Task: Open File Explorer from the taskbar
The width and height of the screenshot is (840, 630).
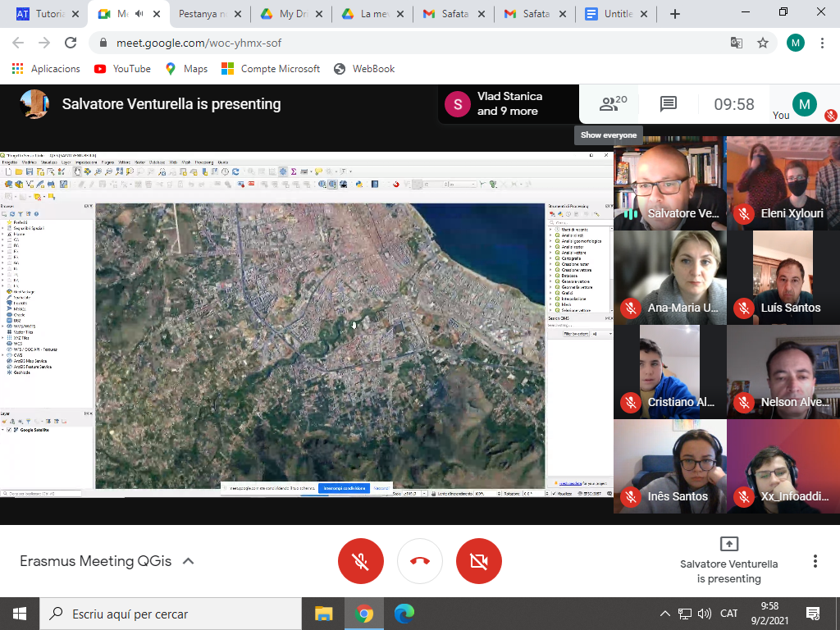Action: [324, 613]
